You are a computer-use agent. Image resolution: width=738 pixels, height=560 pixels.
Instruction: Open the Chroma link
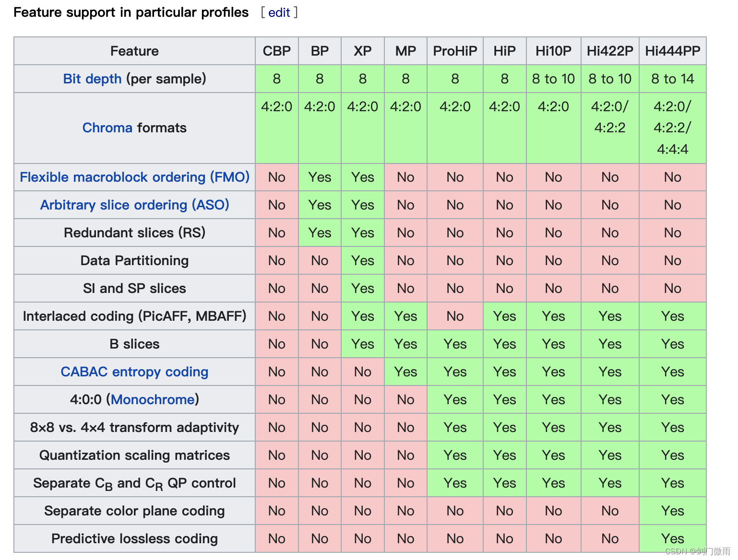tap(107, 128)
